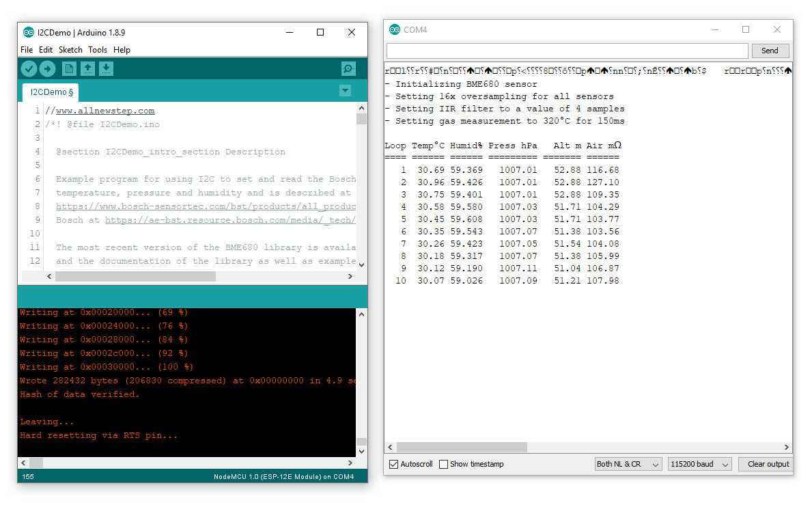
Task: Save the sketch using the down-arrow icon
Action: click(106, 68)
